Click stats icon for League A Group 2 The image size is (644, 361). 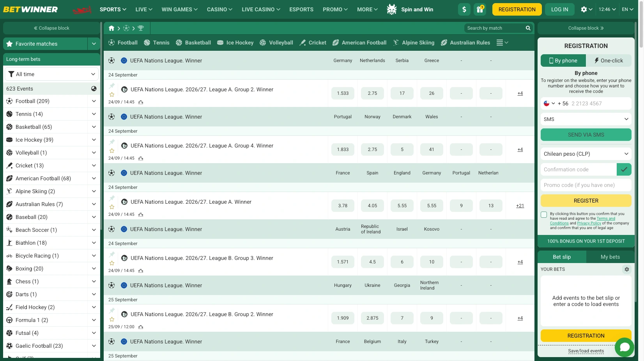141,102
